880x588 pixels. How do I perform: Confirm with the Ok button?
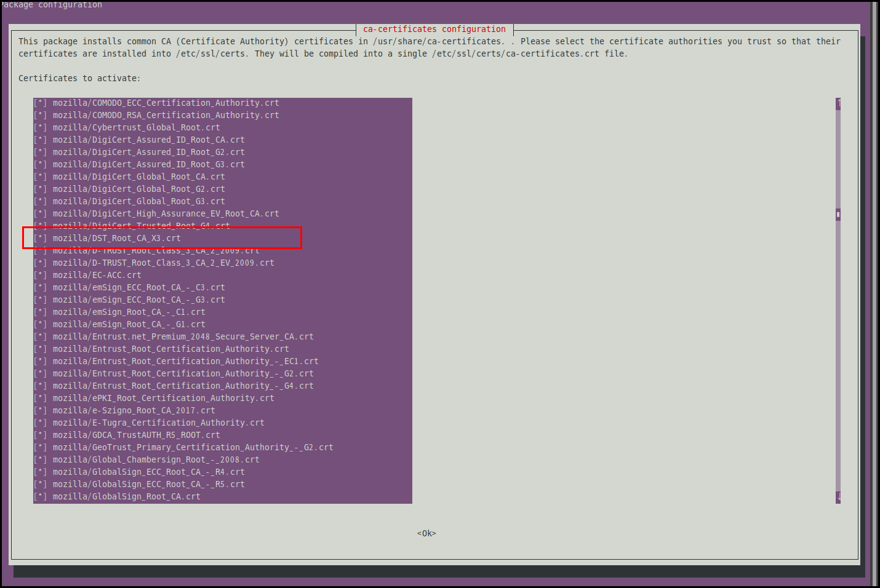[x=426, y=533]
